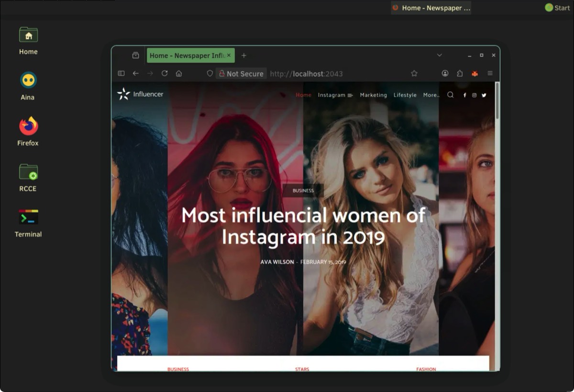
Task: Click the browser home icon
Action: pos(179,73)
